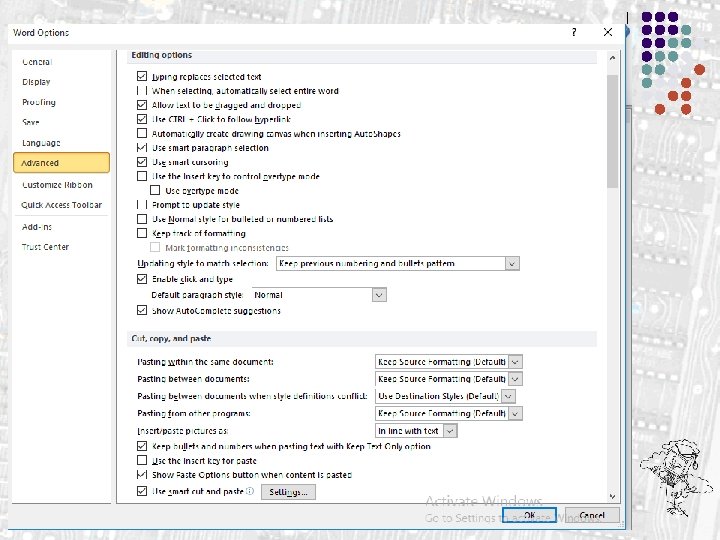This screenshot has width=720, height=540.
Task: Open Customize Ribbon category
Action: 62,185
